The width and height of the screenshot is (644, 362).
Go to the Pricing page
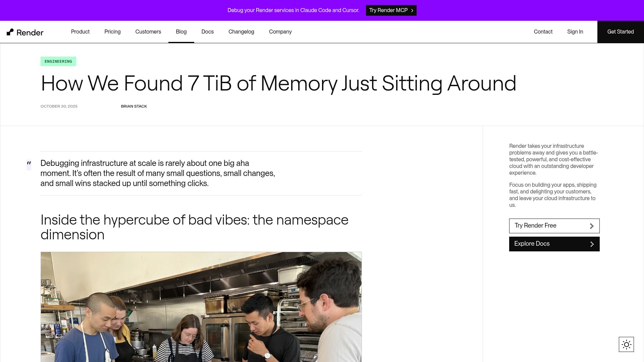pyautogui.click(x=112, y=32)
